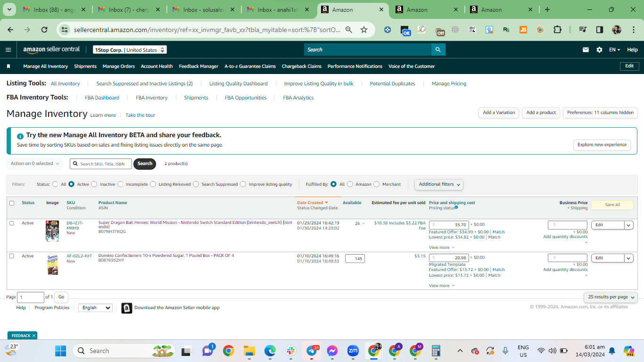
Task: Open Telegram from the taskbar
Action: pos(312,351)
